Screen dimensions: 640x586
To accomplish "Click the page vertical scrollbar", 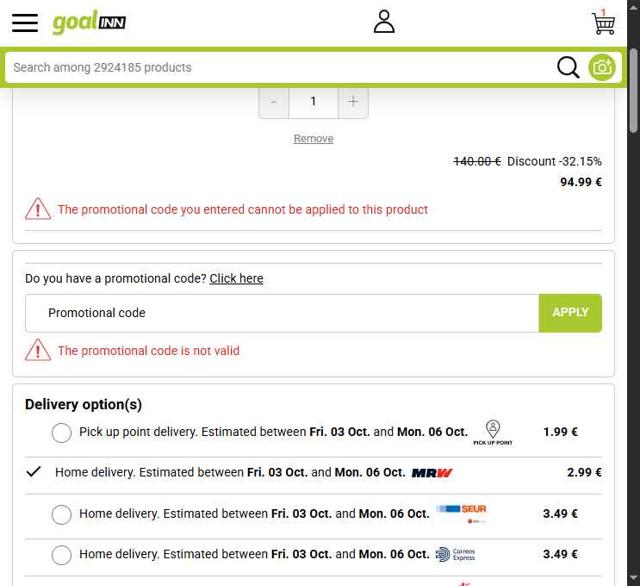I will (x=633, y=300).
